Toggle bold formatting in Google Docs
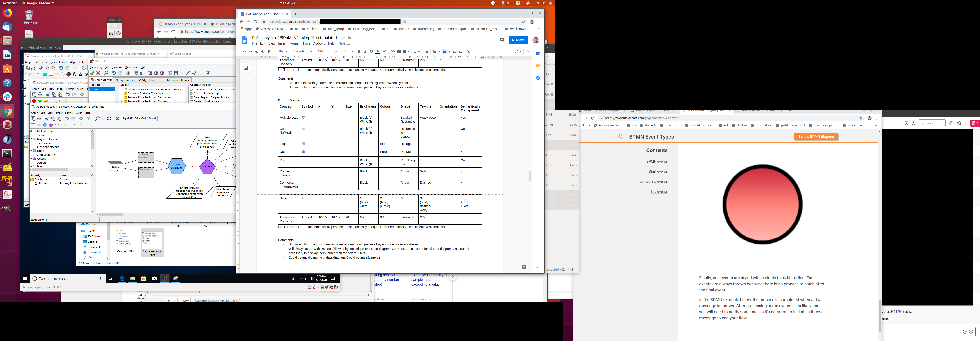The image size is (980, 341). (x=359, y=51)
